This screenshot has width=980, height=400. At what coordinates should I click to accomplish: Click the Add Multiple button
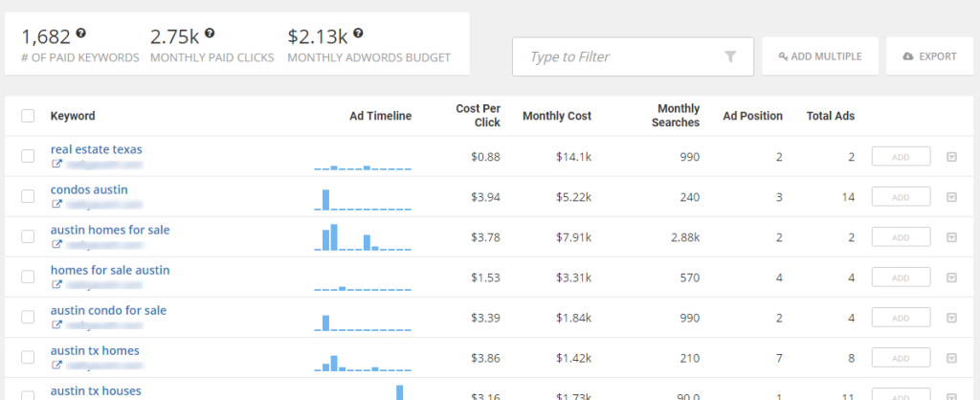coord(820,56)
